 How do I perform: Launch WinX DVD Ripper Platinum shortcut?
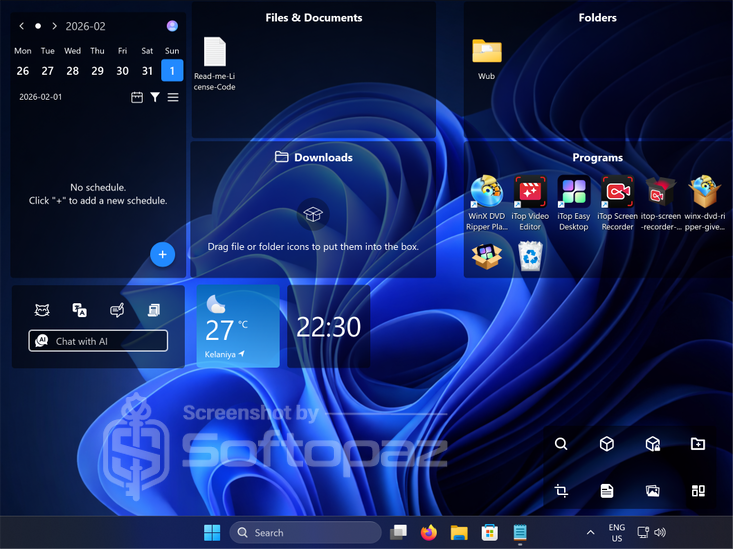coord(487,203)
